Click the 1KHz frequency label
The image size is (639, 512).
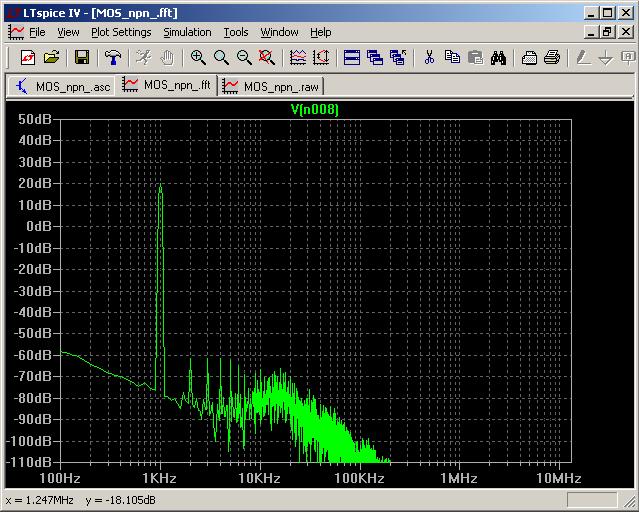[159, 478]
